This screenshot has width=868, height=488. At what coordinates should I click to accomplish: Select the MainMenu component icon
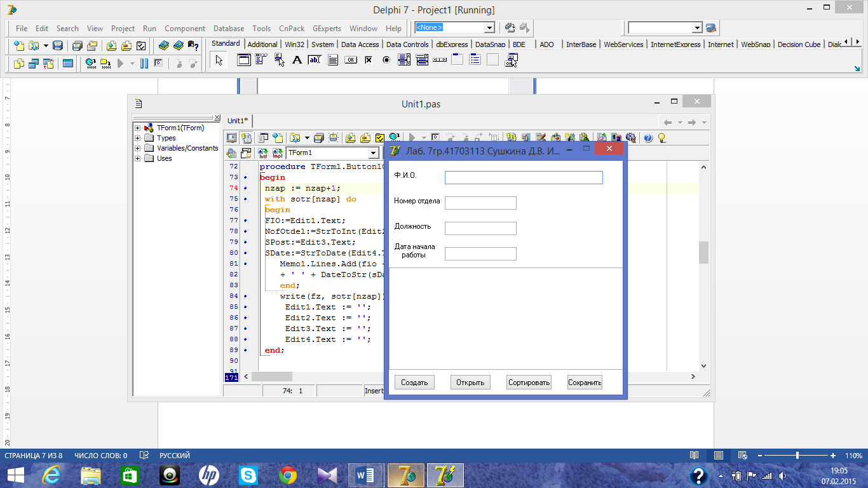point(261,60)
